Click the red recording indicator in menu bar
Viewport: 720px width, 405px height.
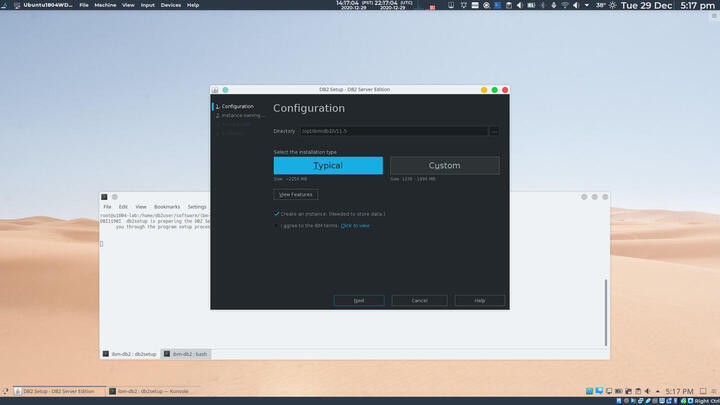coord(433,7)
